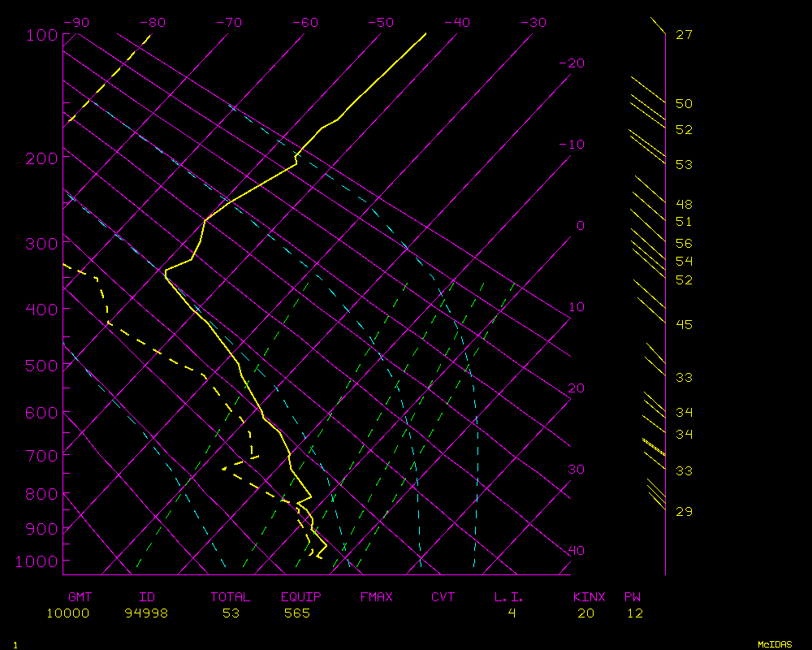Select the FMAX header label
The width and height of the screenshot is (812, 650).
click(x=376, y=597)
